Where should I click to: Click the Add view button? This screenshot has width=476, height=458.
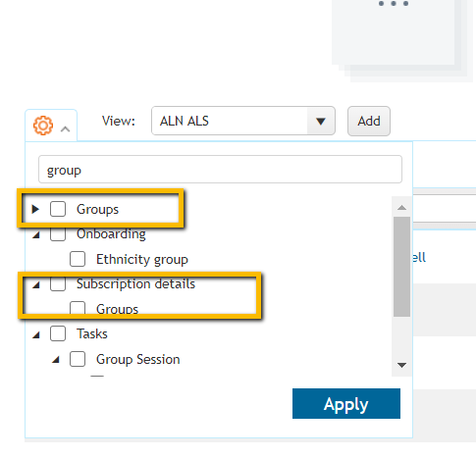coord(369,121)
